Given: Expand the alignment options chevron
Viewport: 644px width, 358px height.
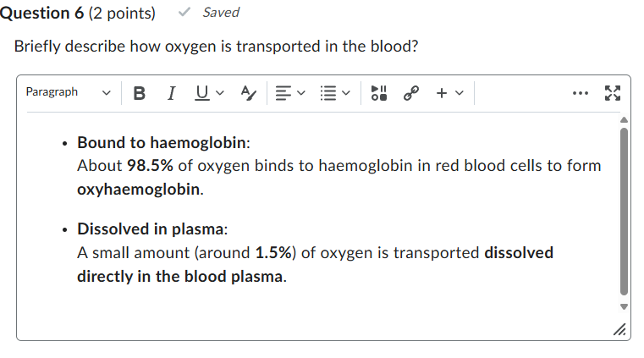Looking at the screenshot, I should (301, 93).
